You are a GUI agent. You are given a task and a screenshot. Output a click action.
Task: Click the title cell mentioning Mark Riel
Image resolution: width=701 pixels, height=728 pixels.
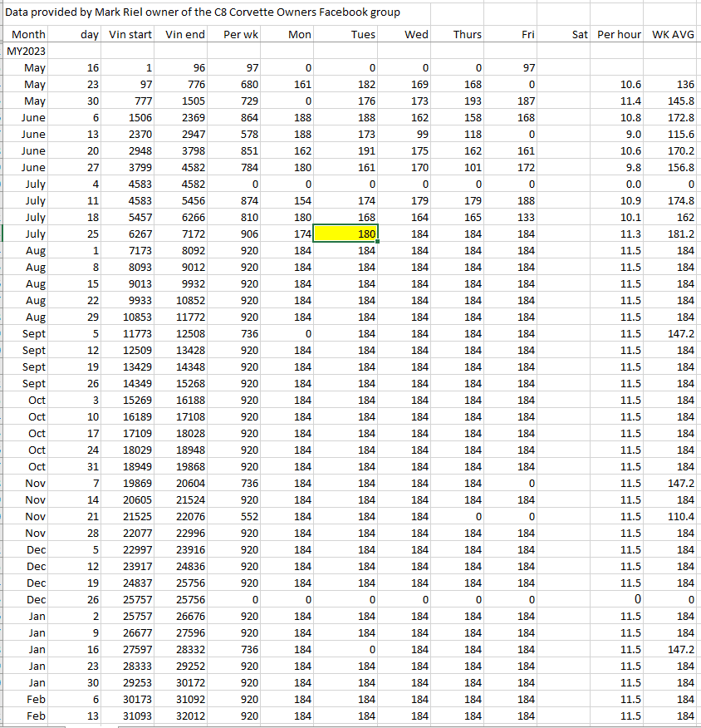click(203, 12)
